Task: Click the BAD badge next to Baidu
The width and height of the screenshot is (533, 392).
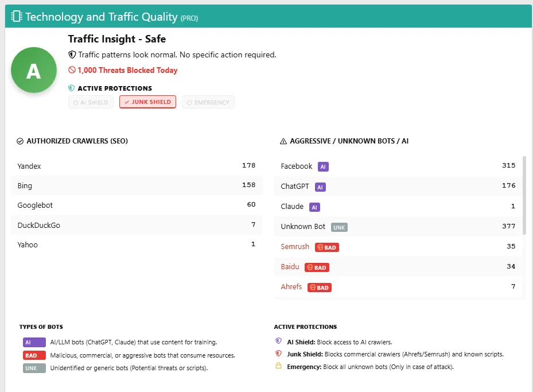Action: coord(317,267)
